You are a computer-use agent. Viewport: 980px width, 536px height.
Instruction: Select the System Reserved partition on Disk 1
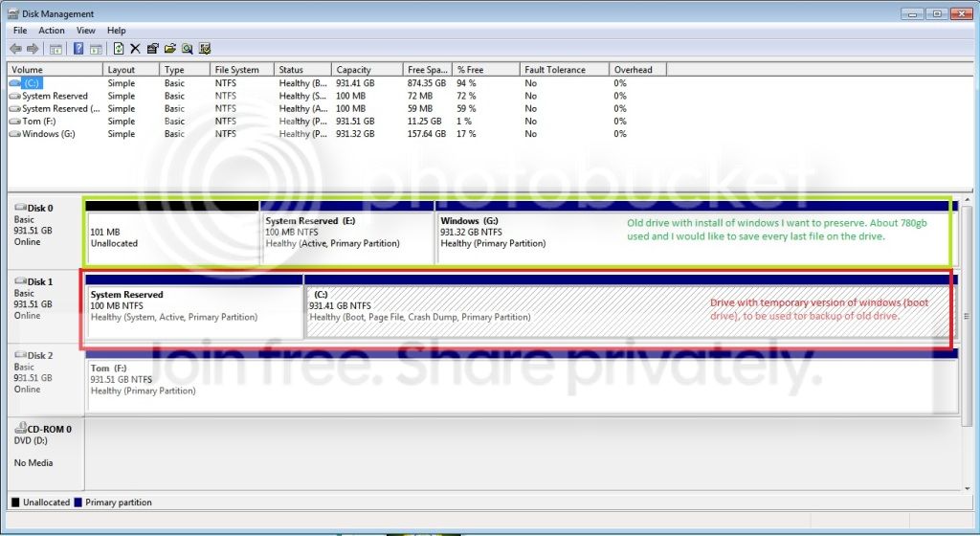193,306
